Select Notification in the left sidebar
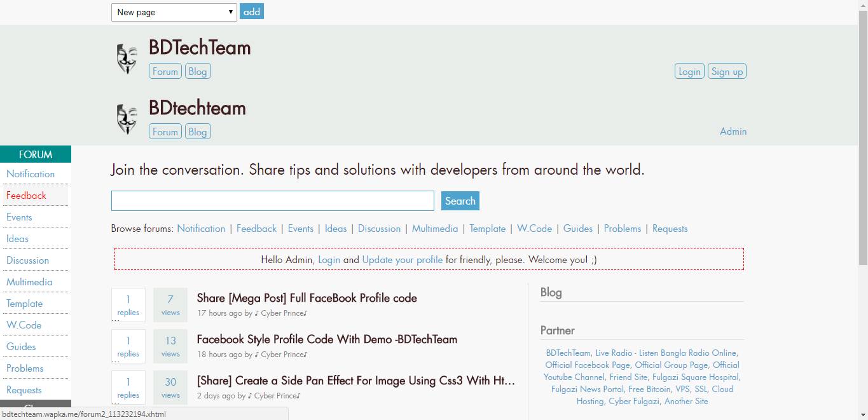868x420 pixels. [x=34, y=174]
